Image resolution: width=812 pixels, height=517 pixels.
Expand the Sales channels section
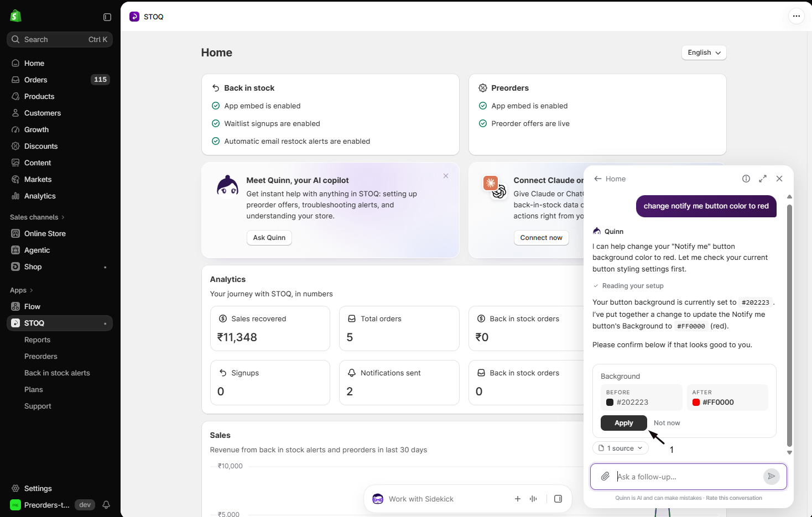37,217
